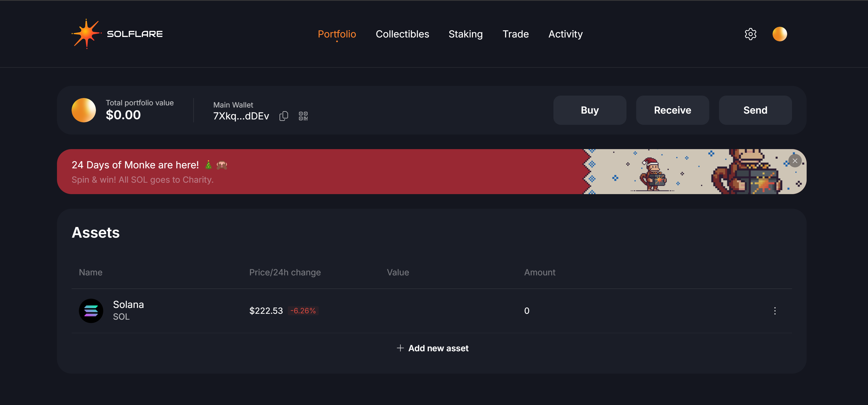Image resolution: width=868 pixels, height=405 pixels.
Task: Open the Collectibles tab
Action: [402, 34]
